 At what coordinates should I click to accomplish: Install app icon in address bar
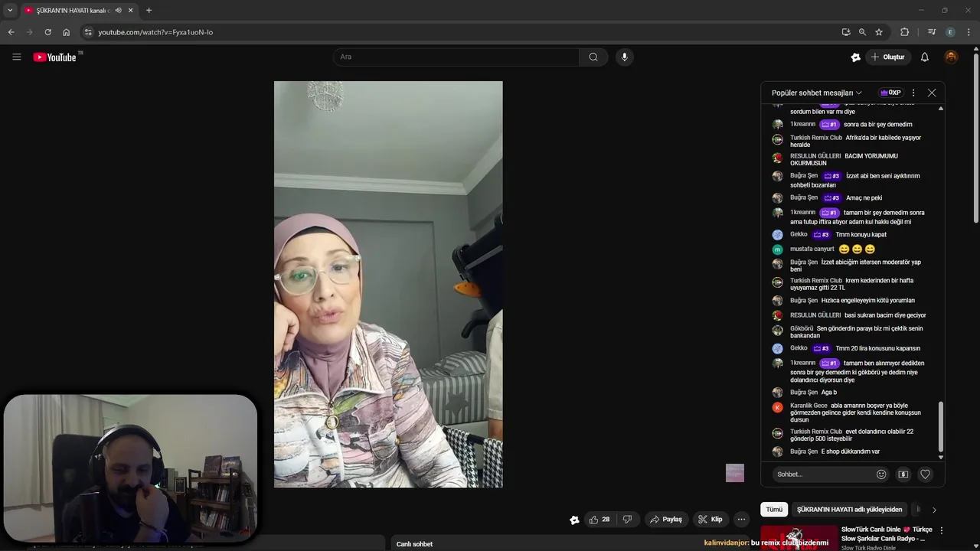(845, 32)
